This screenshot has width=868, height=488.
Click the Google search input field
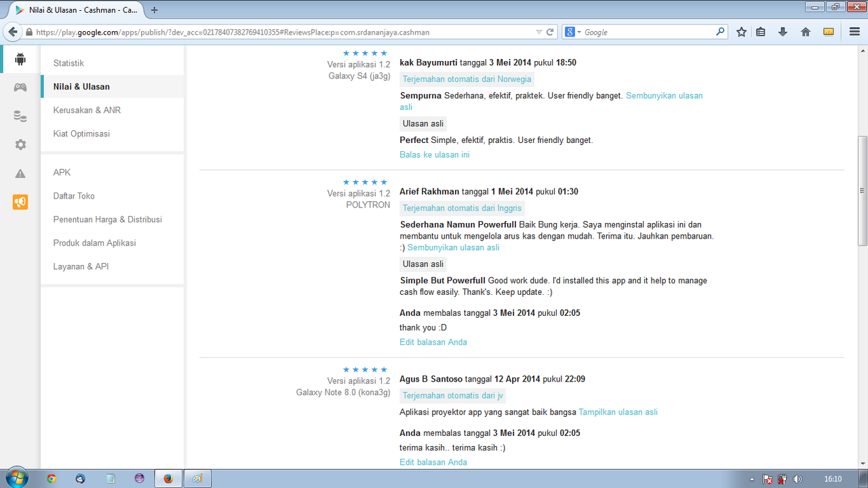(x=648, y=32)
